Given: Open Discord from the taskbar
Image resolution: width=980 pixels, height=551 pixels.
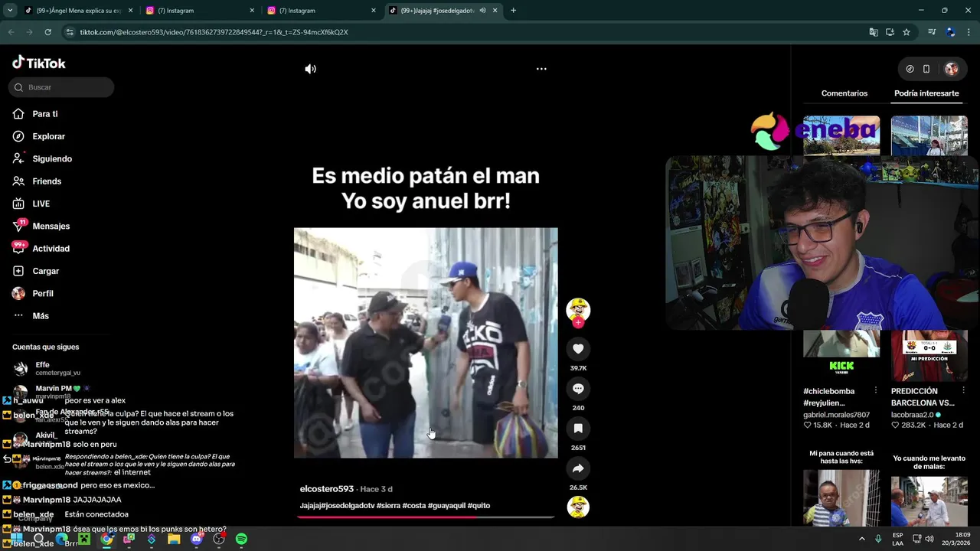Looking at the screenshot, I should [196, 539].
